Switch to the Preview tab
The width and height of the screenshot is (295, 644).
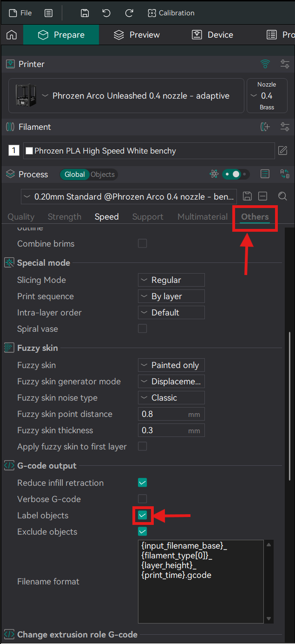click(x=137, y=35)
